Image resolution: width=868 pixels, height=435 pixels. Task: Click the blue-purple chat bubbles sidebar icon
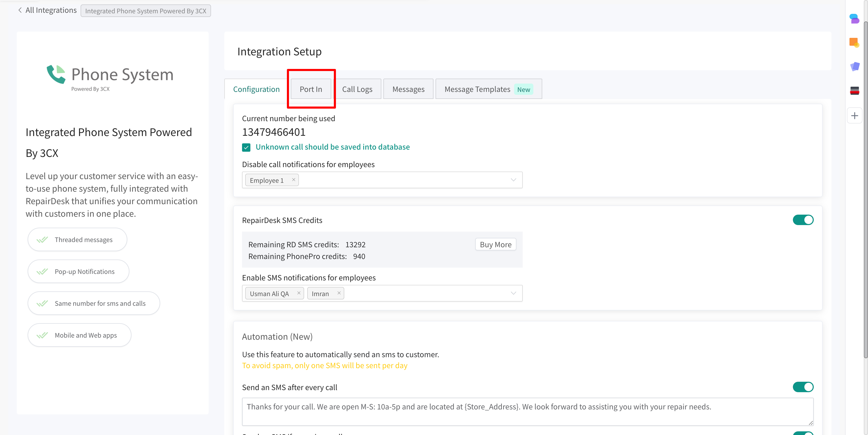(854, 19)
